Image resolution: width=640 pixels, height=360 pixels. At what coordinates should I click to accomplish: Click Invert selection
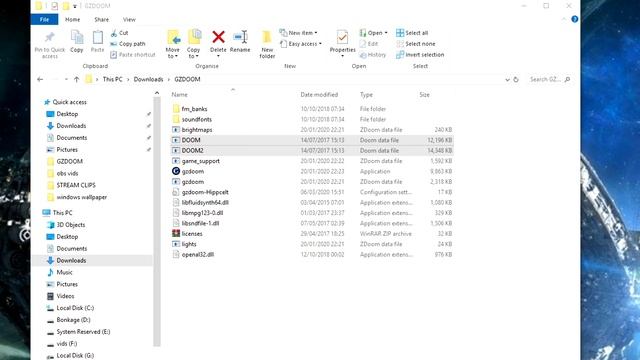[x=420, y=55]
